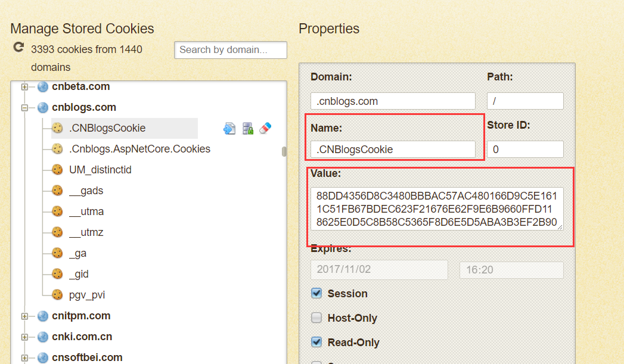624x364 pixels.
Task: Select the __utma cookie entry
Action: coord(86,211)
